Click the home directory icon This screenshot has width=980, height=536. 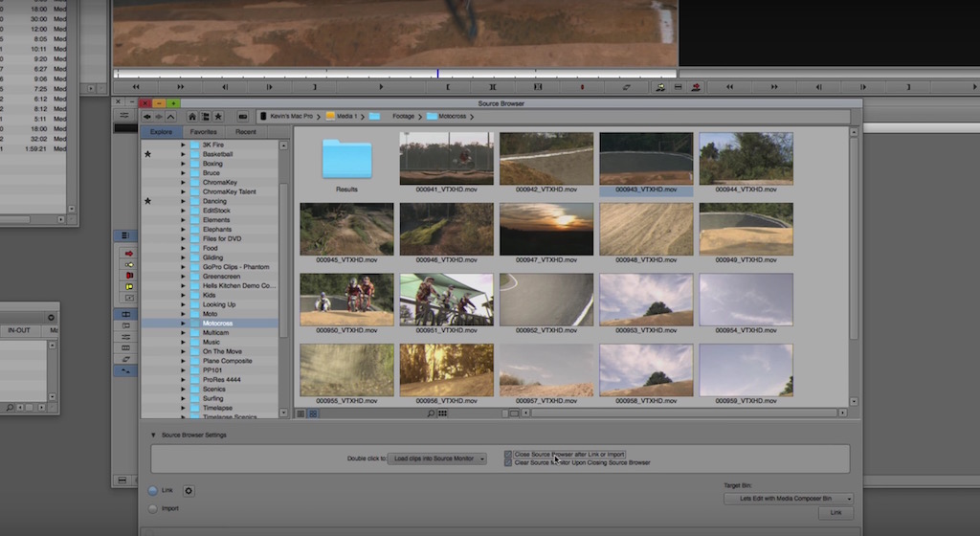coord(192,116)
